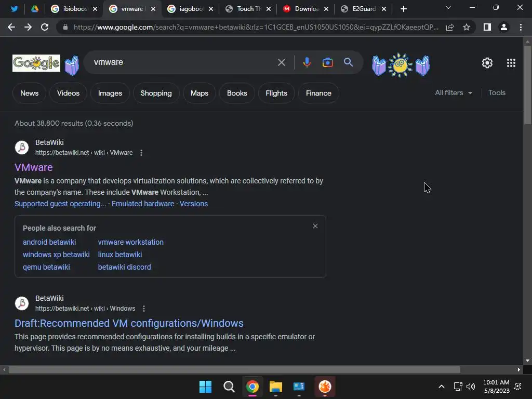The height and width of the screenshot is (399, 532).
Task: Share this page icon
Action: (x=450, y=27)
